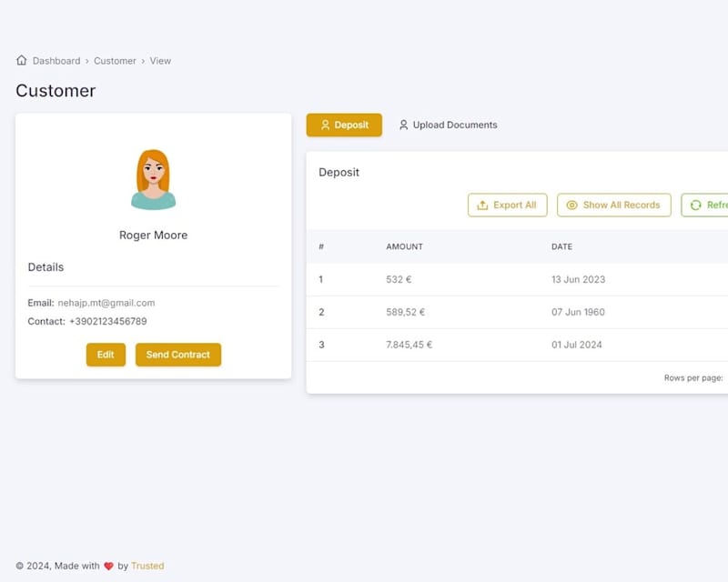Image resolution: width=728 pixels, height=582 pixels.
Task: Select the customer name Roger Moore
Action: 153,236
